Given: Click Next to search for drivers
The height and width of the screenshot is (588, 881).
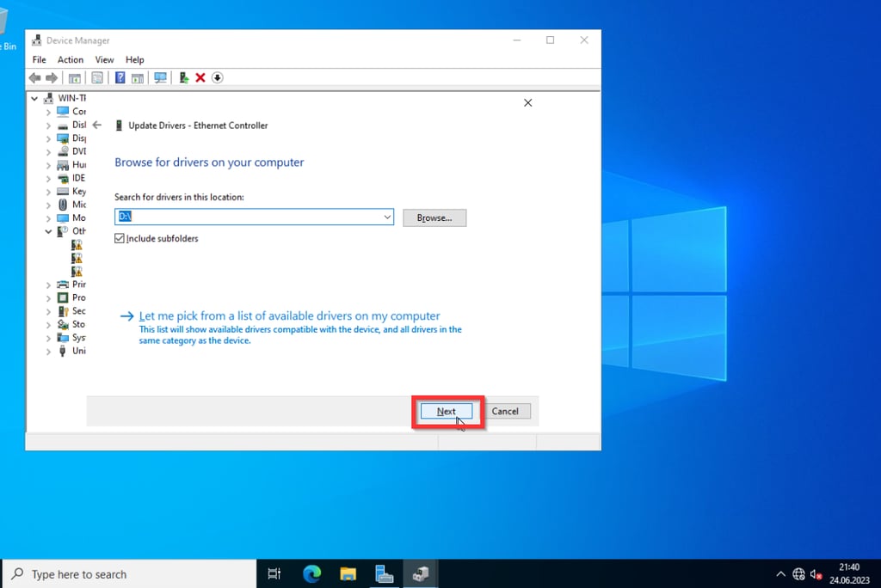Looking at the screenshot, I should point(447,411).
